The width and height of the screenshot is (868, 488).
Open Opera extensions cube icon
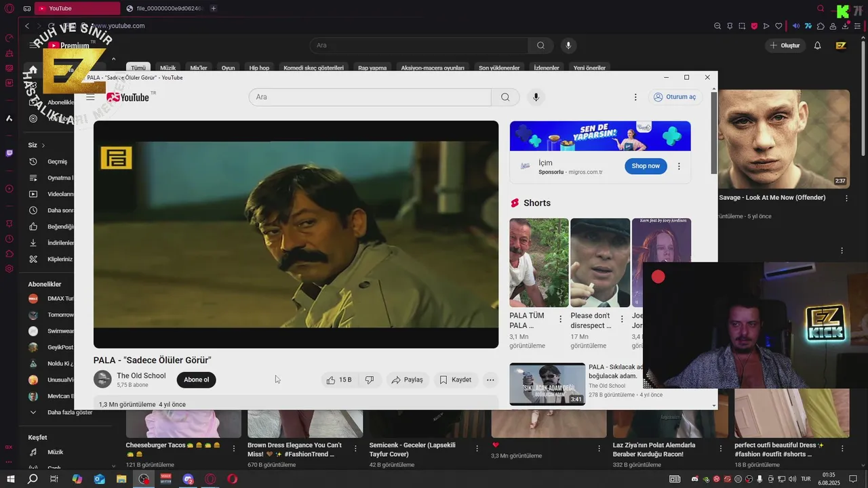tap(821, 26)
